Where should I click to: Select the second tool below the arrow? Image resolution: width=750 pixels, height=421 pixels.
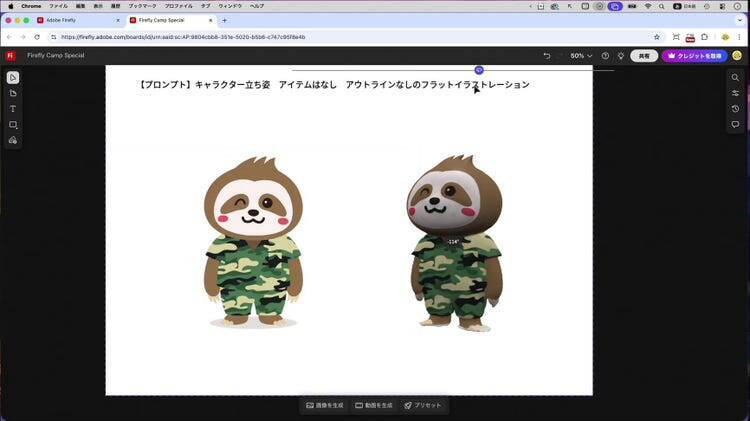pyautogui.click(x=13, y=93)
